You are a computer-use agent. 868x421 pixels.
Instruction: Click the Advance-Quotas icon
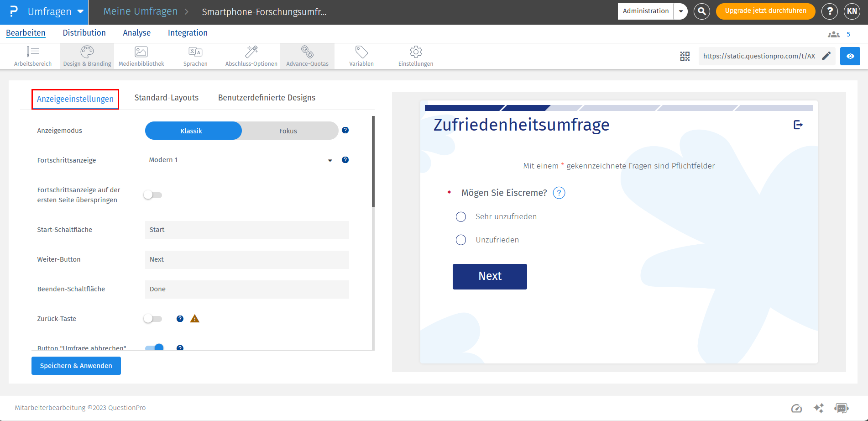307,56
